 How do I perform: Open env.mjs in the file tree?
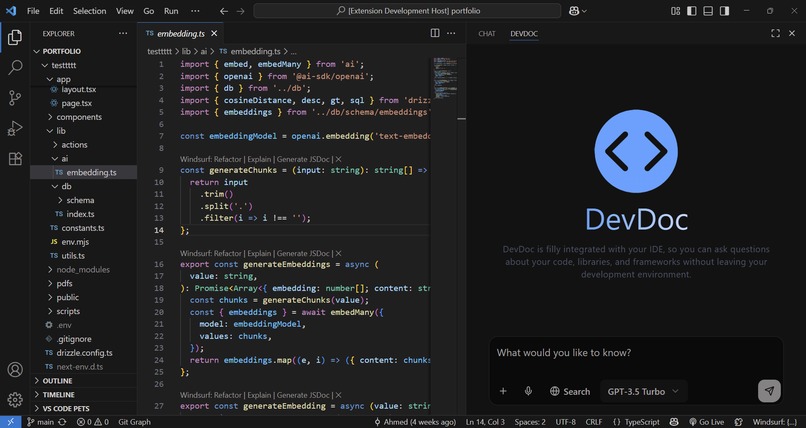coord(75,242)
